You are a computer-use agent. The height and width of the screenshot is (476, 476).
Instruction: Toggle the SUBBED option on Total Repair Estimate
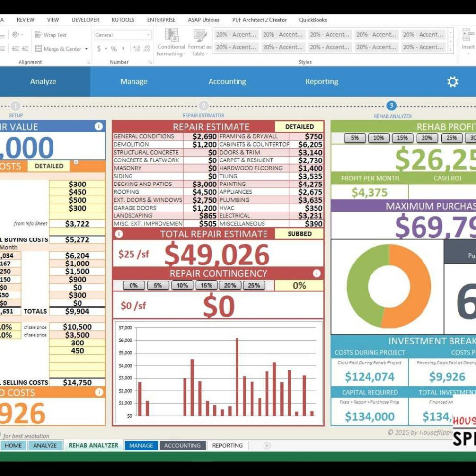tap(300, 234)
